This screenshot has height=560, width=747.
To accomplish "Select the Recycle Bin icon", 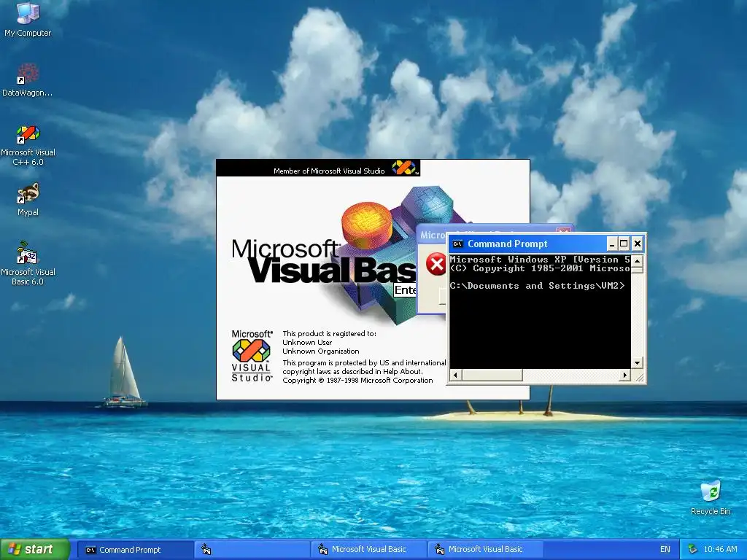I will 711,498.
